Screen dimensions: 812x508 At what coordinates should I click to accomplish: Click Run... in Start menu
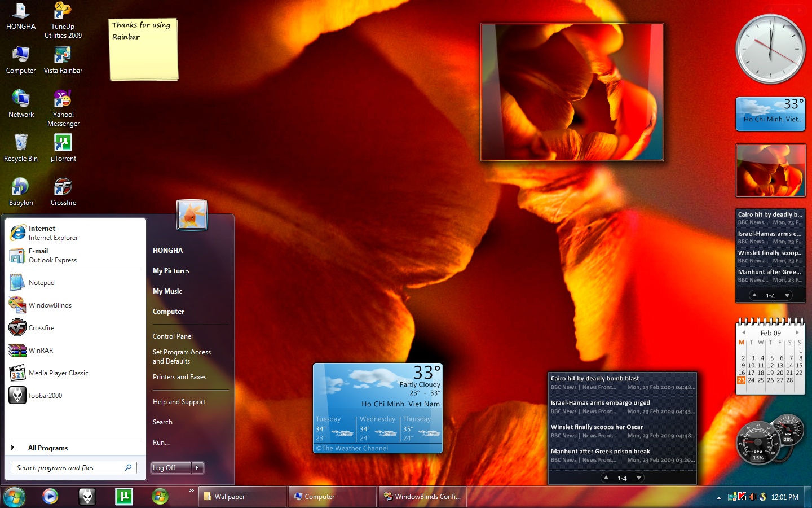(x=161, y=442)
